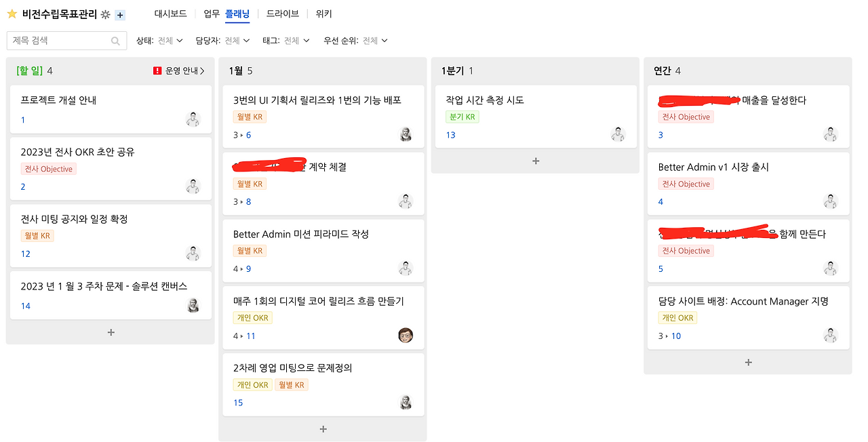Screen dimensions: 868x442
Task: Click the plus icon beside the project title
Action: coord(120,15)
